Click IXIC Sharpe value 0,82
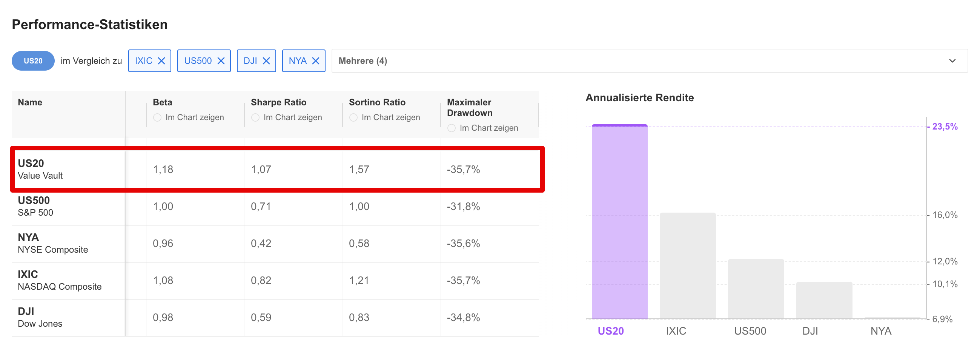 coord(261,280)
